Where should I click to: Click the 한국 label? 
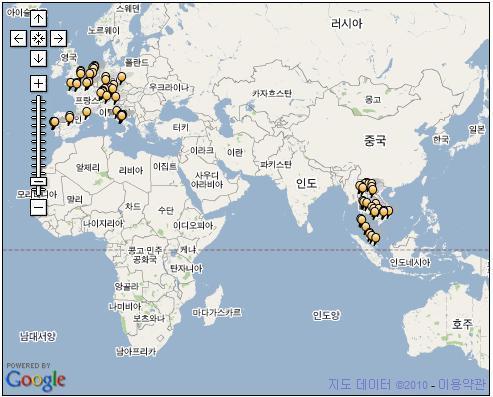441,140
